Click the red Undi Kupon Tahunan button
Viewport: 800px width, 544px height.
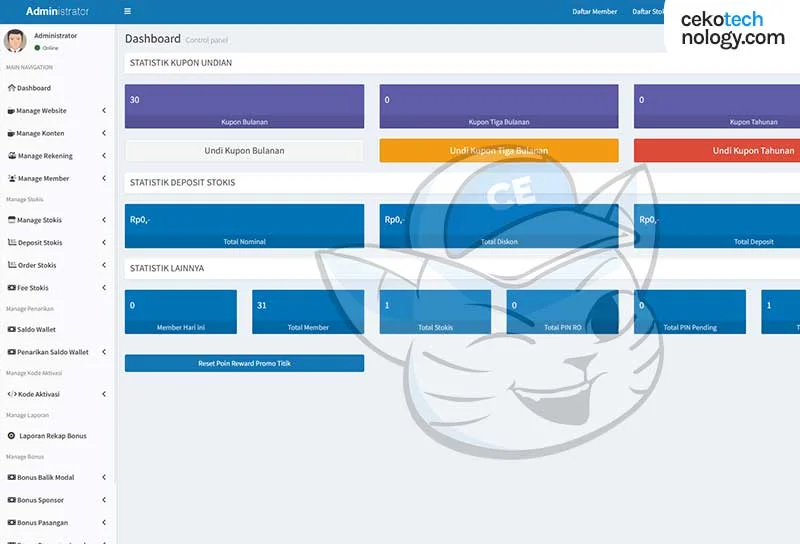[x=717, y=151]
